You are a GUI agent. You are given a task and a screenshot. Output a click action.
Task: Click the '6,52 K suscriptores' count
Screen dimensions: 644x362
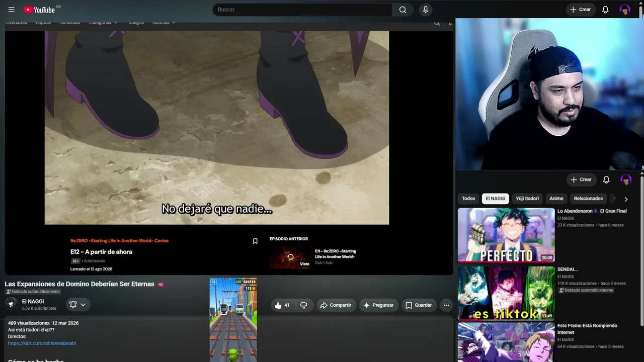tap(39, 308)
